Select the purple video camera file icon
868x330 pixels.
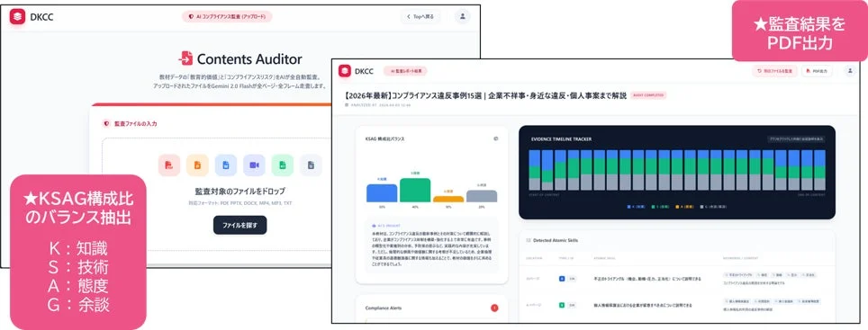coord(254,165)
